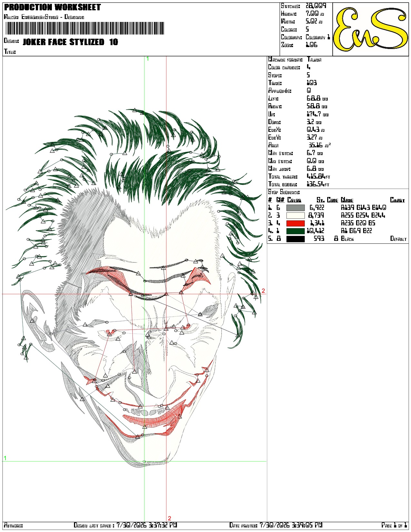Select the Max stitch value '6.7 mm'

click(x=315, y=153)
